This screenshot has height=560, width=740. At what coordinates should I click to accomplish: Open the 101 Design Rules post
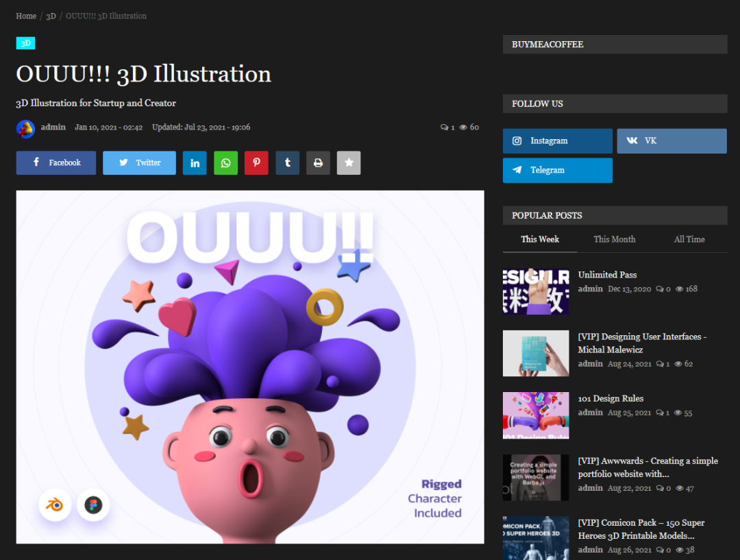pos(610,398)
